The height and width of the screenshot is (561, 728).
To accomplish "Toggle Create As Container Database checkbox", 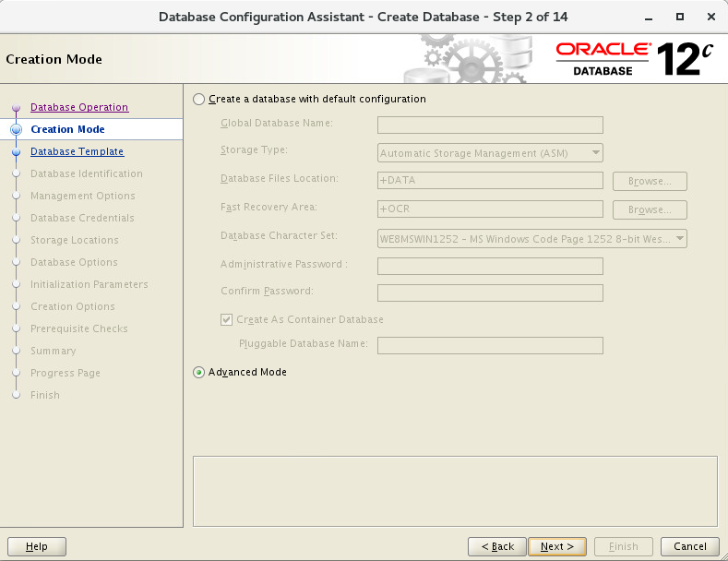I will pyautogui.click(x=226, y=319).
